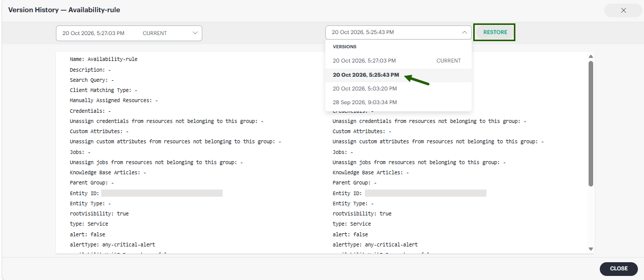Screen dimensions: 644x280
Task: Click left 'alert: false' text
Action: [87, 234]
